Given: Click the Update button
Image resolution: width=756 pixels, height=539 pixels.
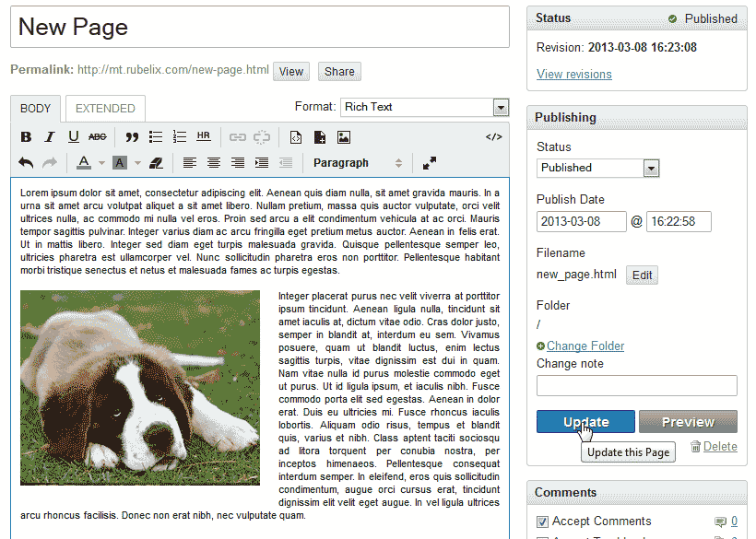Looking at the screenshot, I should coord(585,422).
